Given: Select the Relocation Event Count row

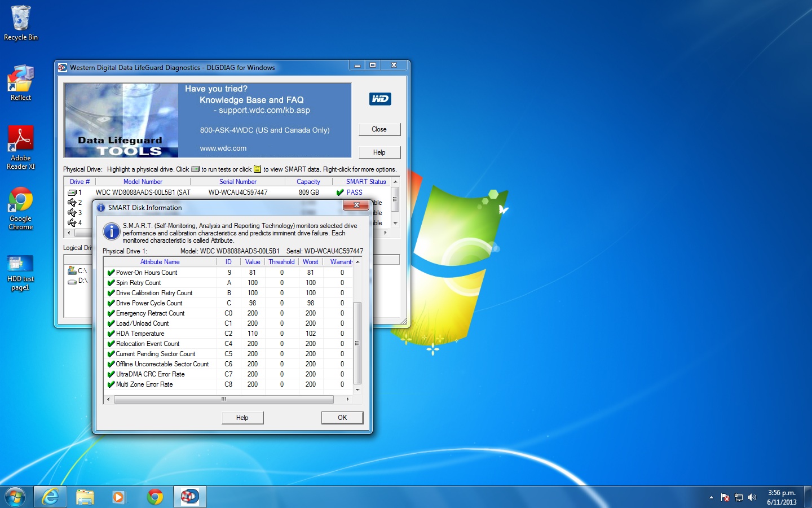Looking at the screenshot, I should pyautogui.click(x=228, y=344).
